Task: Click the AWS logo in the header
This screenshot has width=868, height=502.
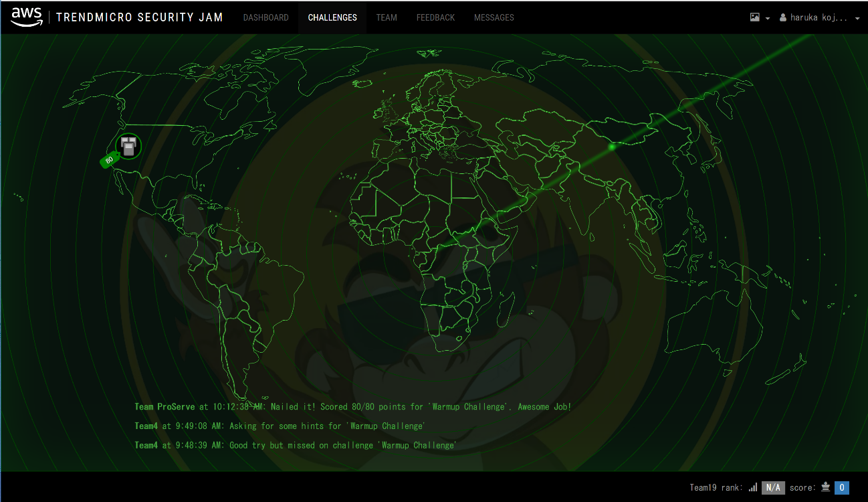Action: 27,17
